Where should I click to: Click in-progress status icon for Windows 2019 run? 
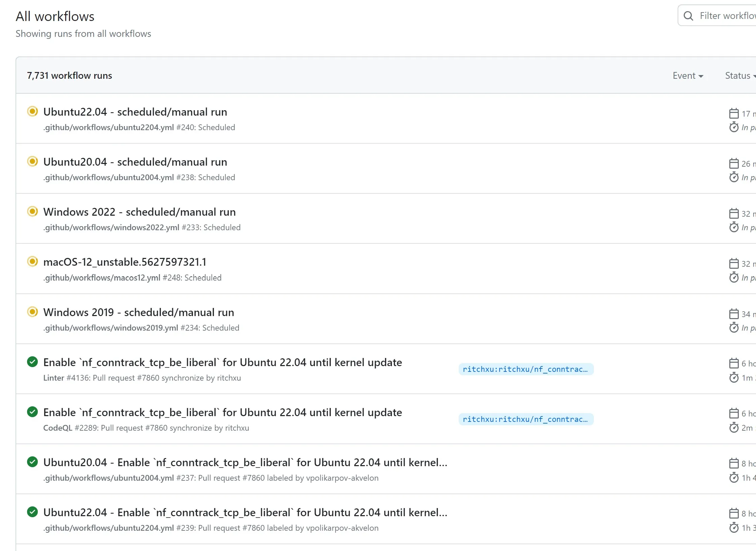[x=32, y=312]
